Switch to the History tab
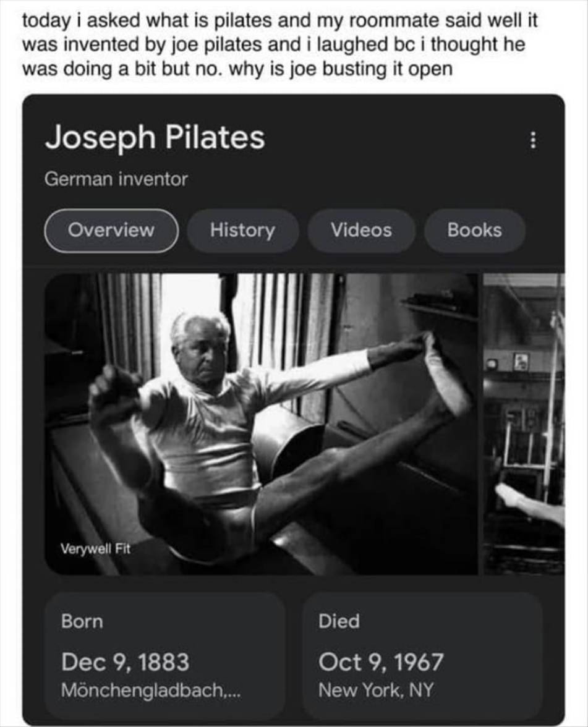588x727 pixels. point(242,231)
